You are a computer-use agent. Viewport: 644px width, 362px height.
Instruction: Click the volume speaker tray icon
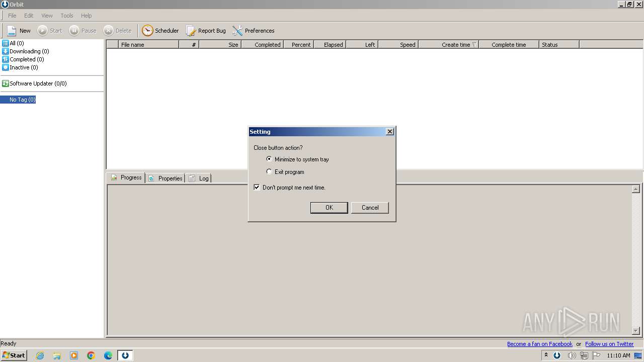(x=572, y=355)
